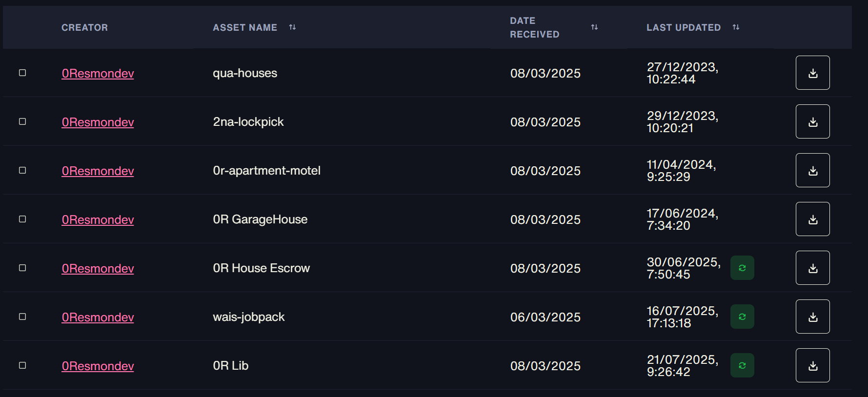Viewport: 868px width, 397px height.
Task: Sort by Date Received column arrows
Action: [594, 27]
